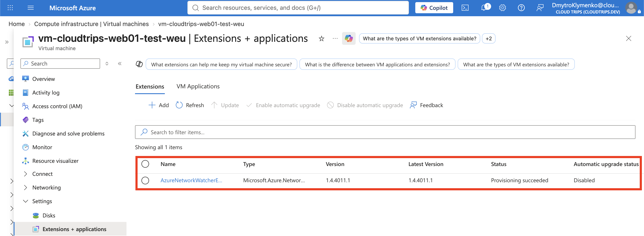
Task: Focus the resource menu Search box
Action: click(x=60, y=64)
